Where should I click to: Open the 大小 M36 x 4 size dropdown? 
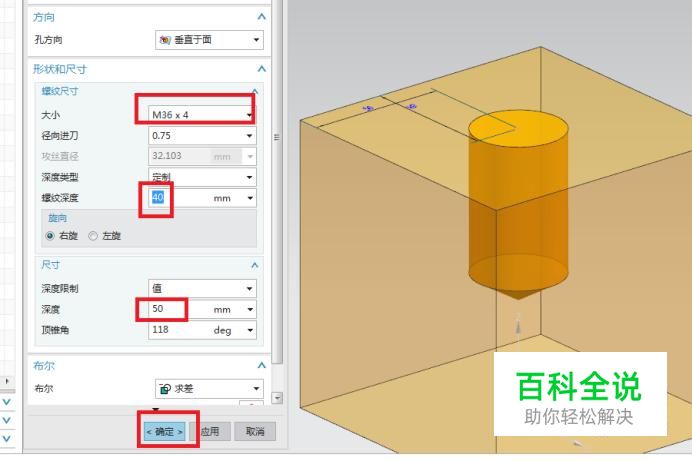coord(202,115)
